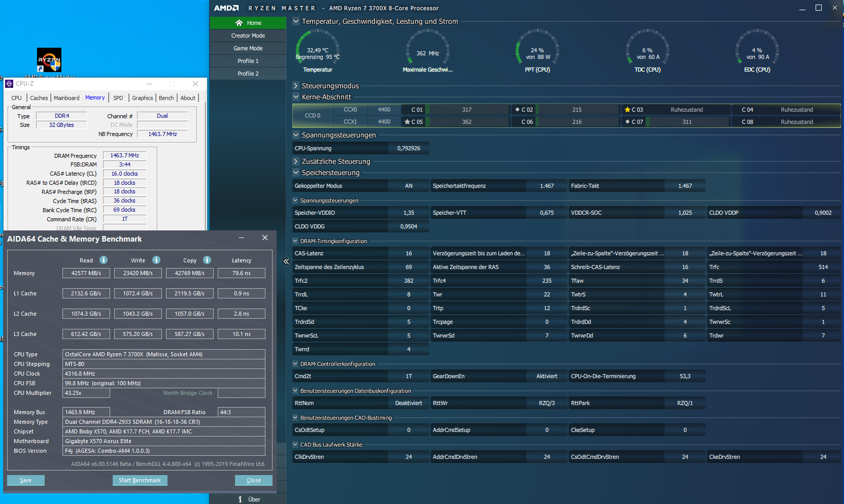The width and height of the screenshot is (844, 504).
Task: Close the AIDA64 benchmark window via X
Action: click(265, 238)
